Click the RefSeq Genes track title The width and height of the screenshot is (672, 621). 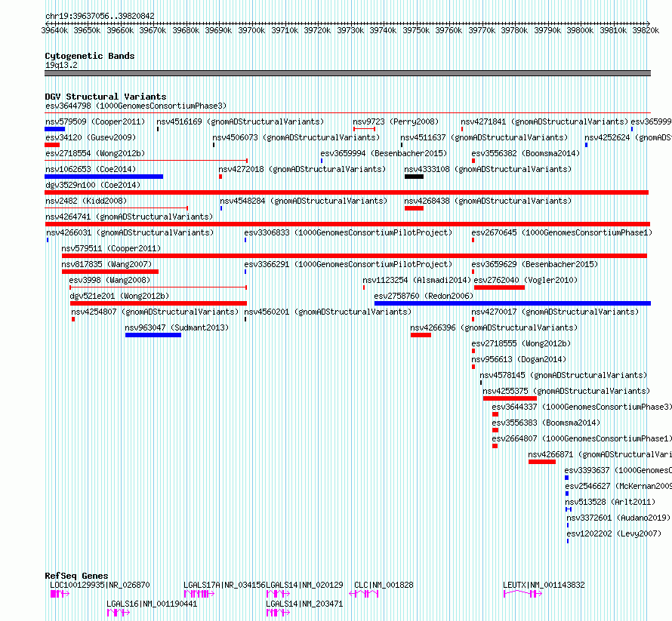(x=76, y=576)
